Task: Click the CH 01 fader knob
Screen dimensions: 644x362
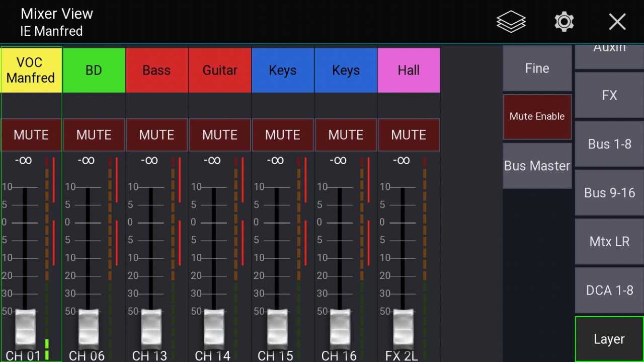Action: click(x=26, y=328)
